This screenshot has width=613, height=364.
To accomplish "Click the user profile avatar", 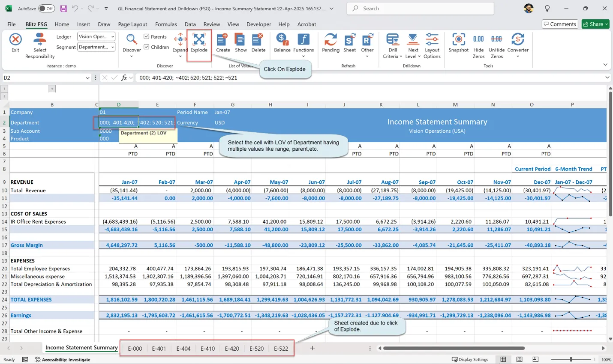I will pyautogui.click(x=529, y=8).
